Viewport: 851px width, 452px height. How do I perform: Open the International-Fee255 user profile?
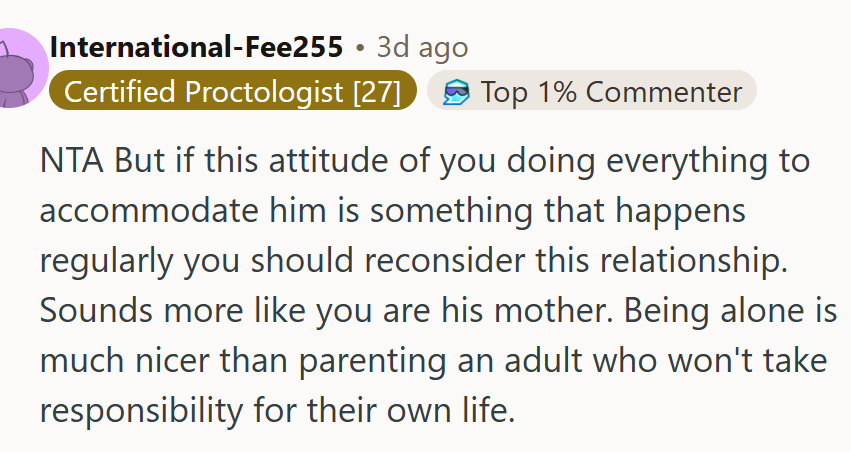(196, 47)
